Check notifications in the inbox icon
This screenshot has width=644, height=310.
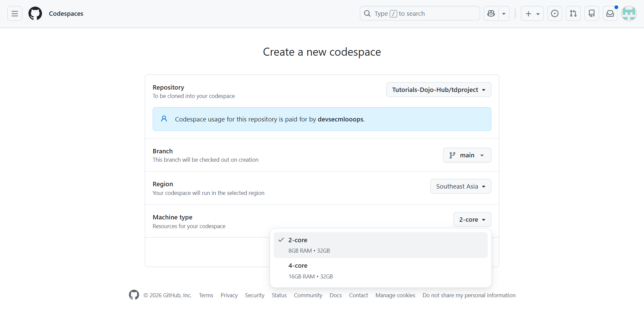click(610, 13)
